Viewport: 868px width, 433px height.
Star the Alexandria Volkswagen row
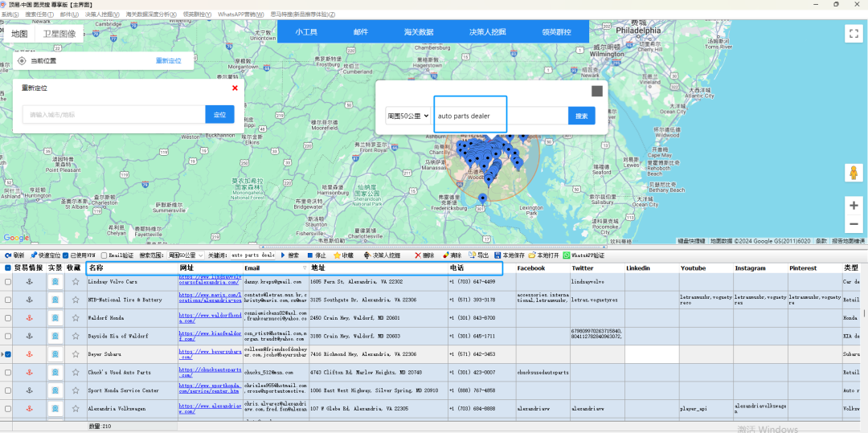click(x=76, y=409)
